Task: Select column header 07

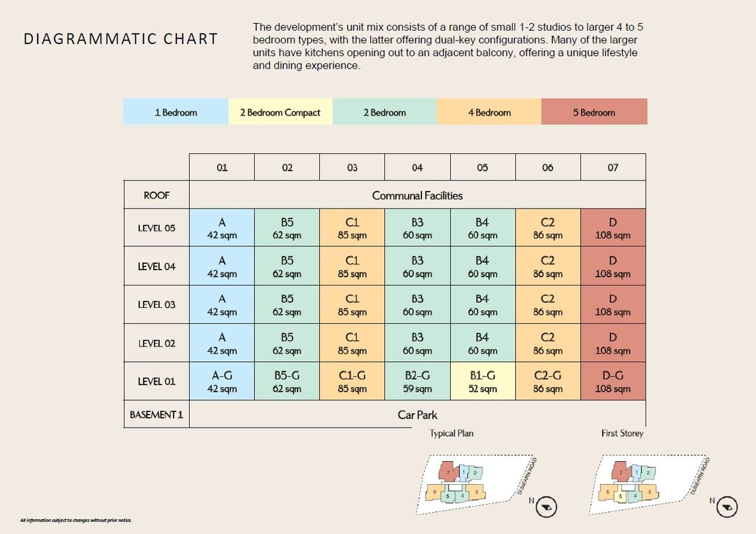Action: pos(612,167)
